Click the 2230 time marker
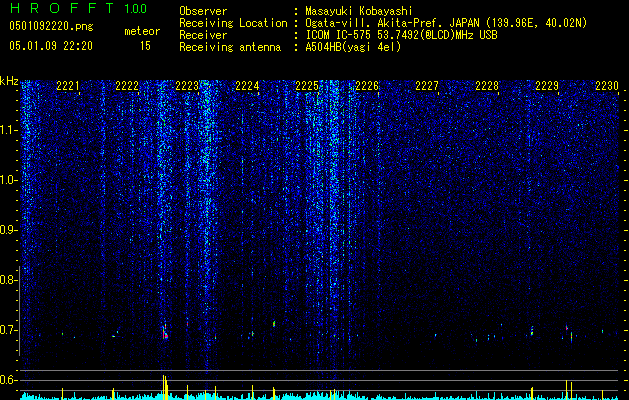 607,86
